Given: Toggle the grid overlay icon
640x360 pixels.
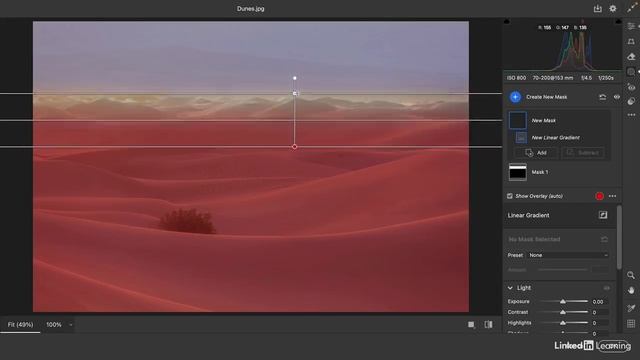Looking at the screenshot, I should point(631,324).
